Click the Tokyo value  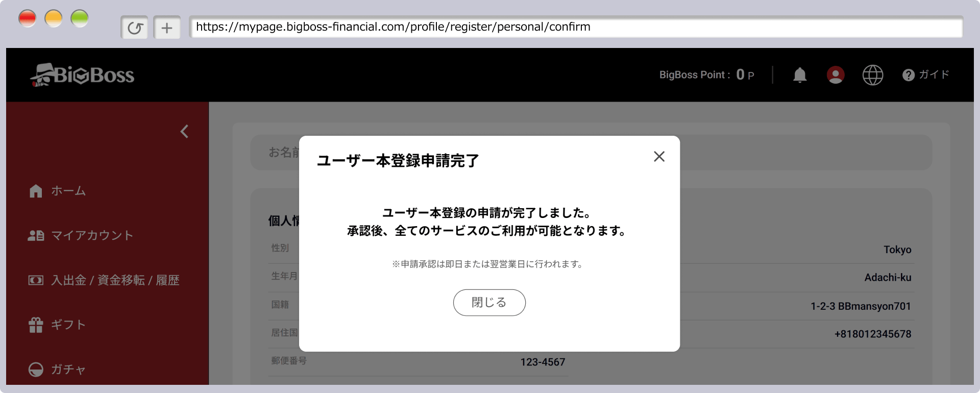point(897,250)
